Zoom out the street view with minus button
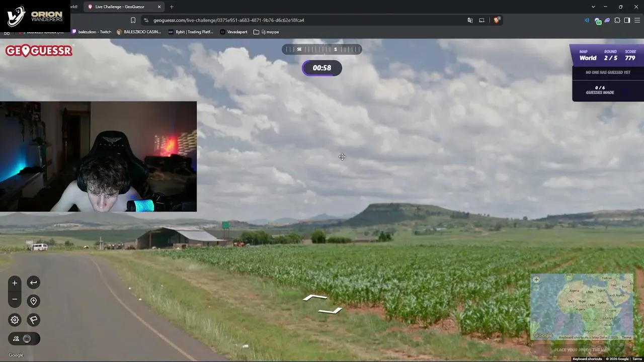The height and width of the screenshot is (362, 644). [15, 300]
